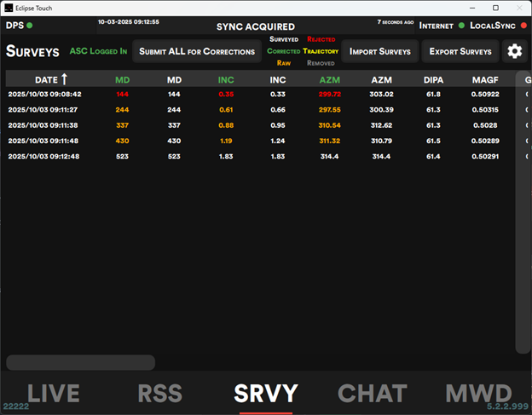Select the SRVY tab

click(265, 393)
